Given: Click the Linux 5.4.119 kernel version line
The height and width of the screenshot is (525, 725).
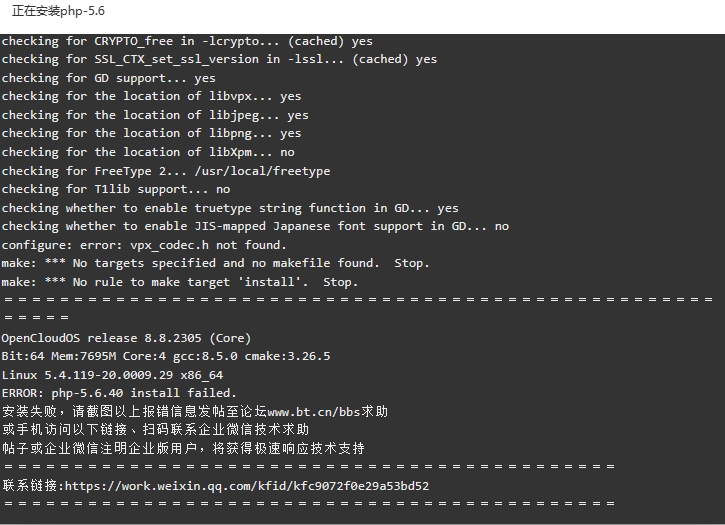Looking at the screenshot, I should click(112, 375).
